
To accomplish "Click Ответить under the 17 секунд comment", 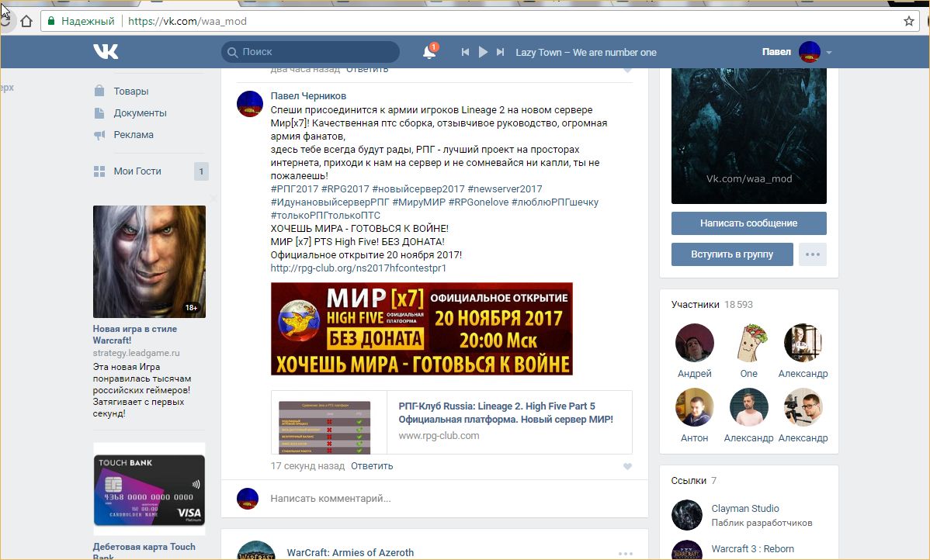I will pyautogui.click(x=372, y=466).
